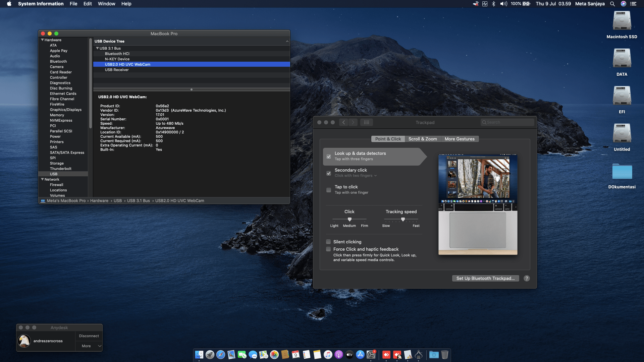The height and width of the screenshot is (362, 644).
Task: Enable Silent clicking
Action: 328,242
